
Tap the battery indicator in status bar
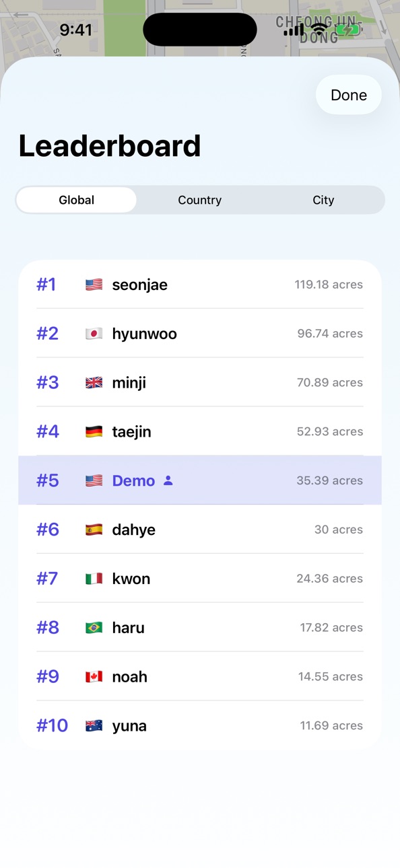(x=348, y=30)
